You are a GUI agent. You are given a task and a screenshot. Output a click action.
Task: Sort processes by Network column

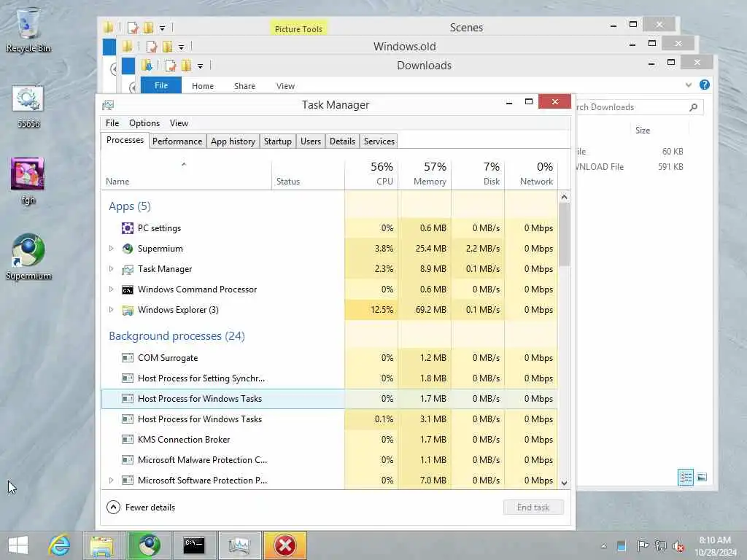531,174
